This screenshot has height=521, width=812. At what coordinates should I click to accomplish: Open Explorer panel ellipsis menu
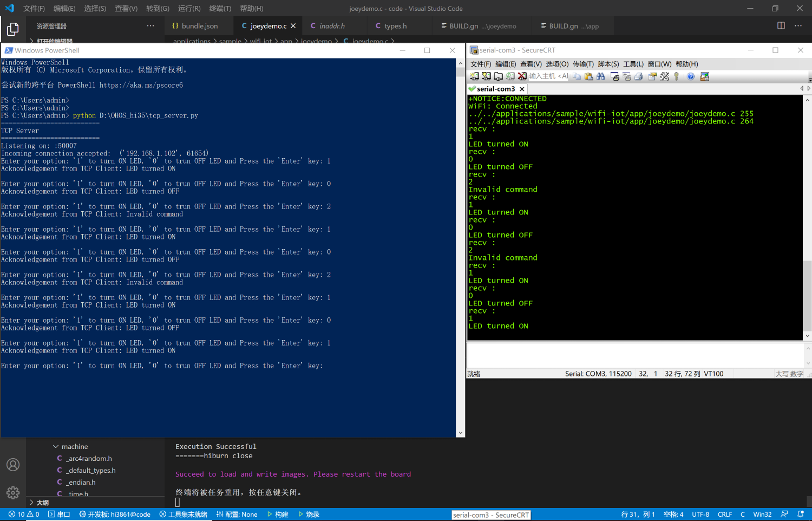coord(150,25)
